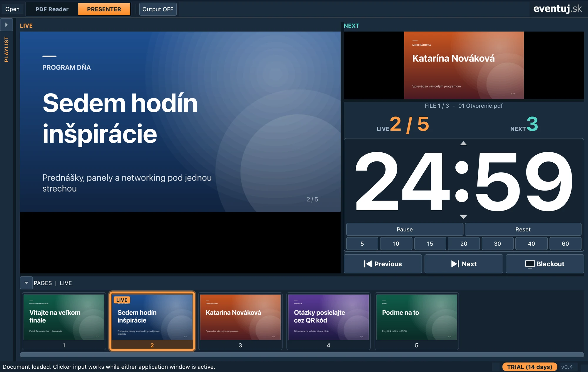Set timer preset to 40 minutes
This screenshot has width=588, height=372.
tap(532, 244)
